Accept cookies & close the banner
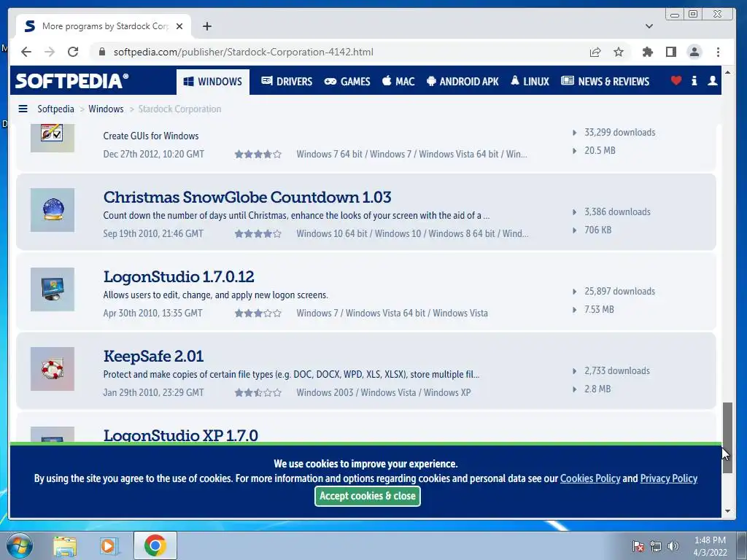747x560 pixels. [x=368, y=496]
